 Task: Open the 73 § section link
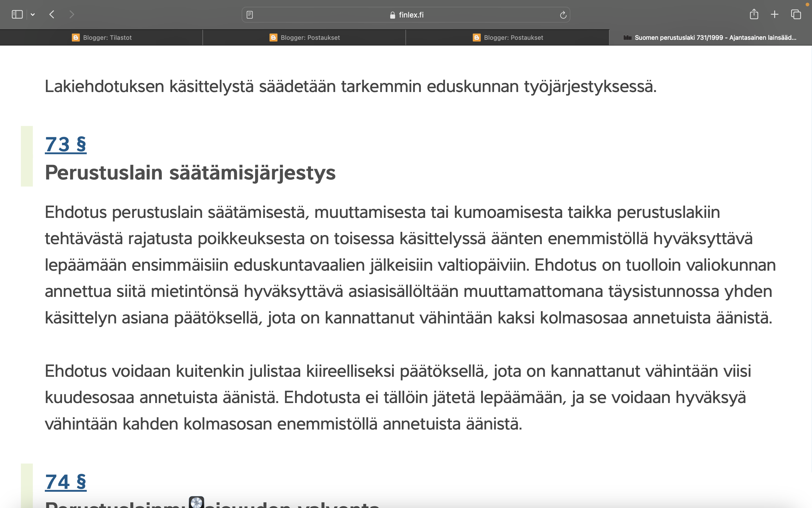coord(66,144)
